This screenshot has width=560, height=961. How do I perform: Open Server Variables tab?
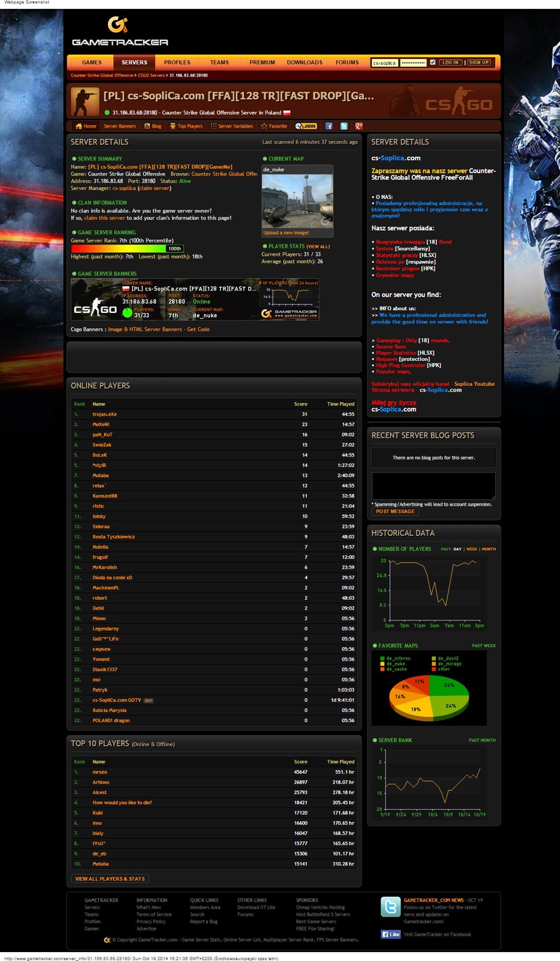pyautogui.click(x=232, y=126)
